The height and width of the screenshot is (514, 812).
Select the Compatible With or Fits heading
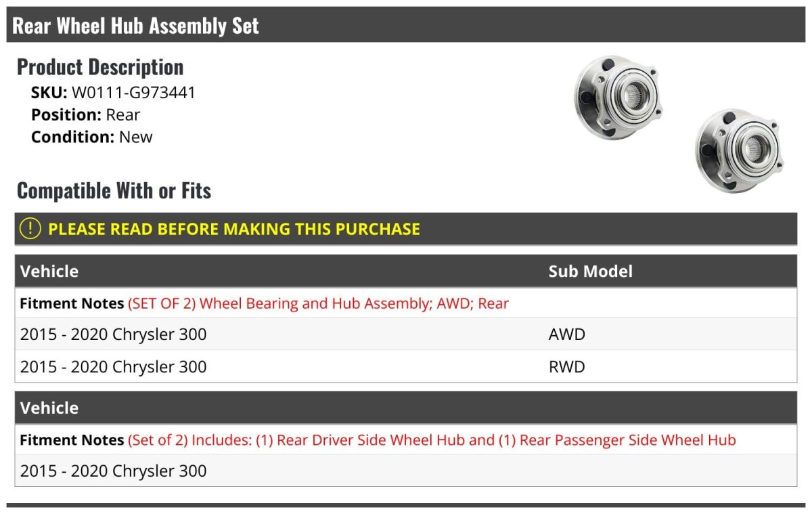coord(114,191)
